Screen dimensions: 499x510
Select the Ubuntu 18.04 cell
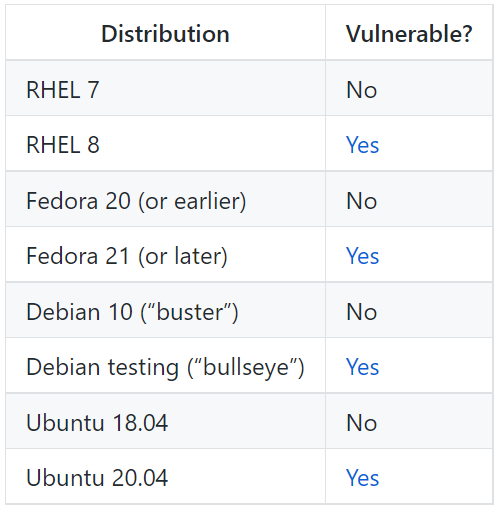coord(165,421)
